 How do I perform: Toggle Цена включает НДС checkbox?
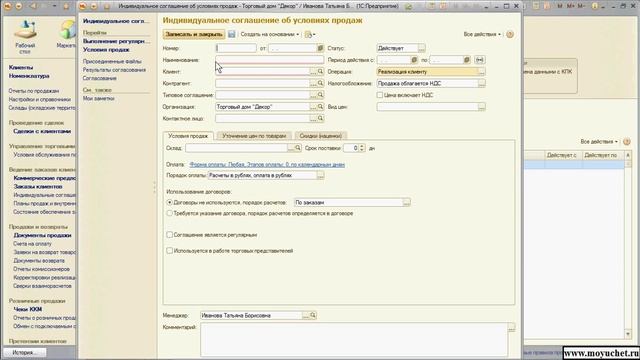[x=380, y=95]
